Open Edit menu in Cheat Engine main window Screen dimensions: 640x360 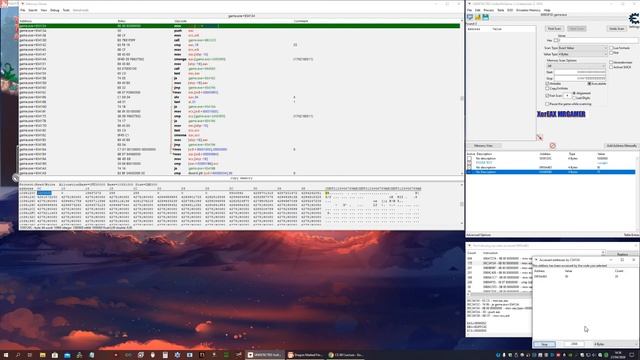(x=478, y=10)
